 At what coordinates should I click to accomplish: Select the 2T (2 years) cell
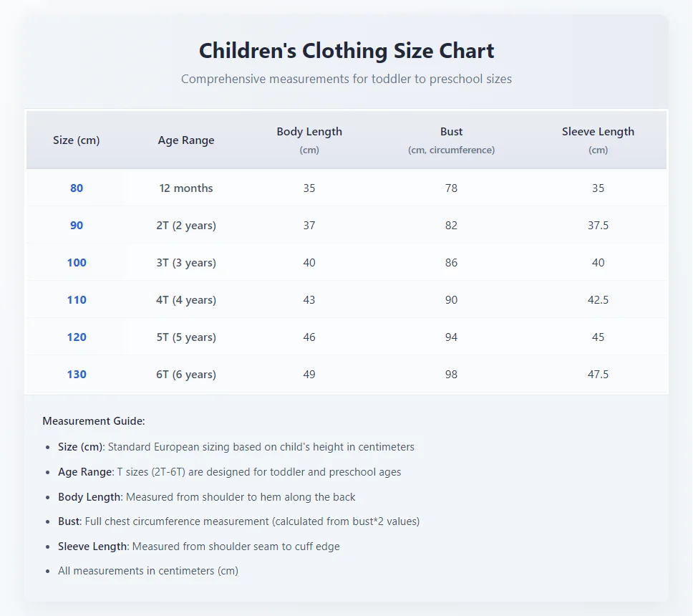186,226
